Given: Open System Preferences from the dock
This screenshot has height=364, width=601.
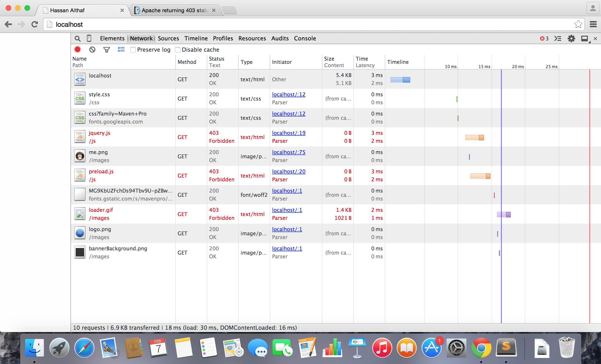Looking at the screenshot, I should [456, 348].
